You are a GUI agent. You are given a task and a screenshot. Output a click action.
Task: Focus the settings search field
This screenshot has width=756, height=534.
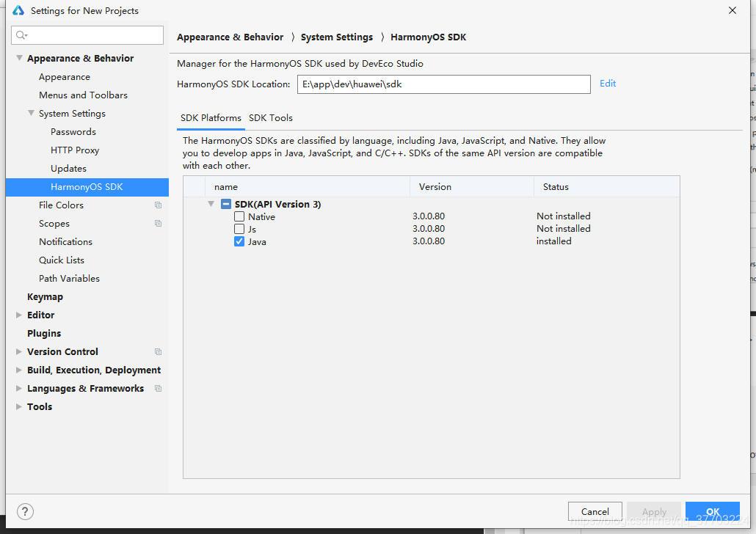pyautogui.click(x=87, y=35)
